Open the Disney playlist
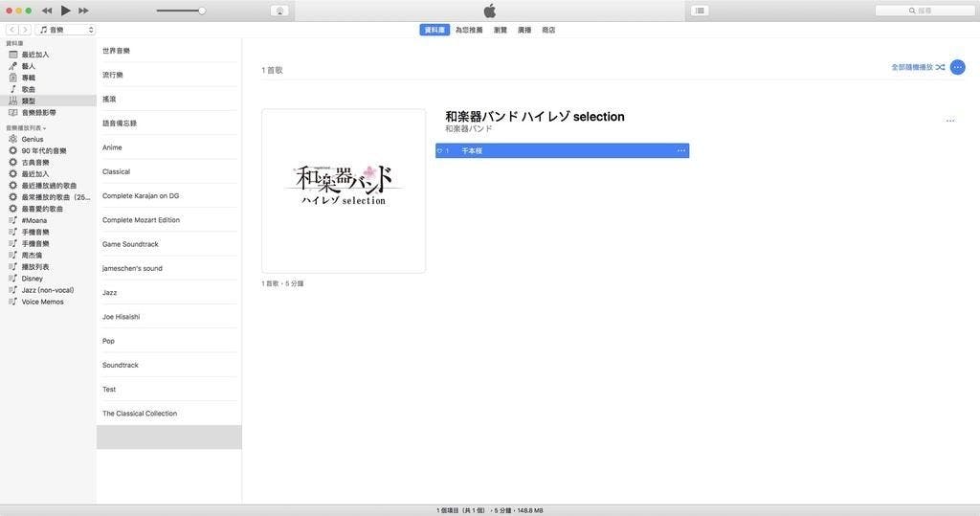980x516 pixels. [x=48, y=279]
